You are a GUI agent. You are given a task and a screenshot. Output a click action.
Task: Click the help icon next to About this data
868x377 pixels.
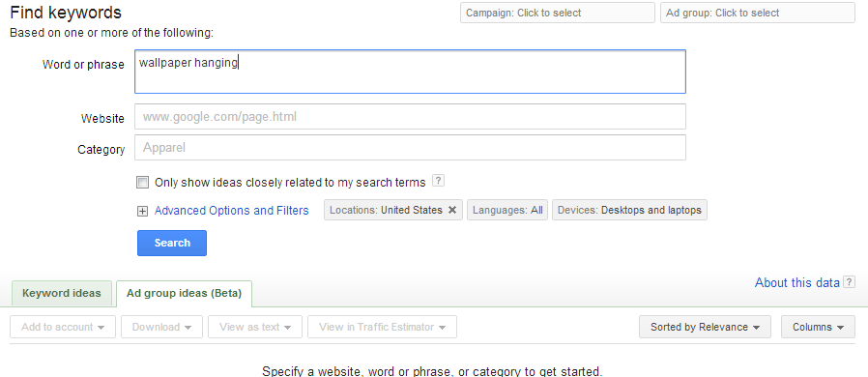tap(849, 282)
